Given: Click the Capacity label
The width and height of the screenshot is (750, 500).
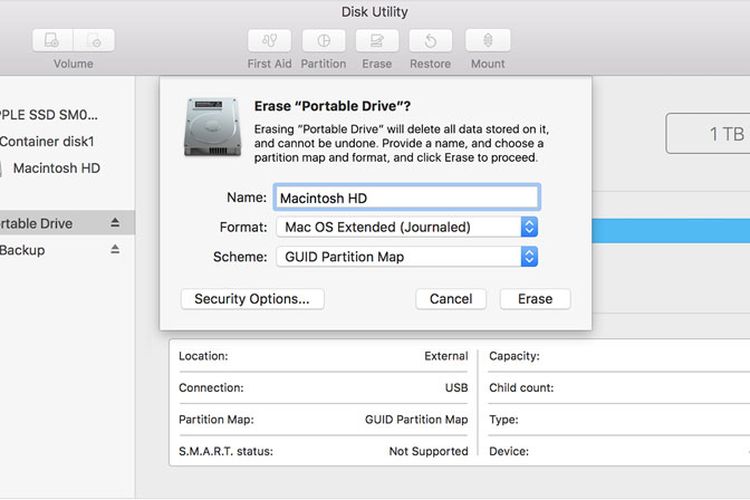Looking at the screenshot, I should (514, 356).
